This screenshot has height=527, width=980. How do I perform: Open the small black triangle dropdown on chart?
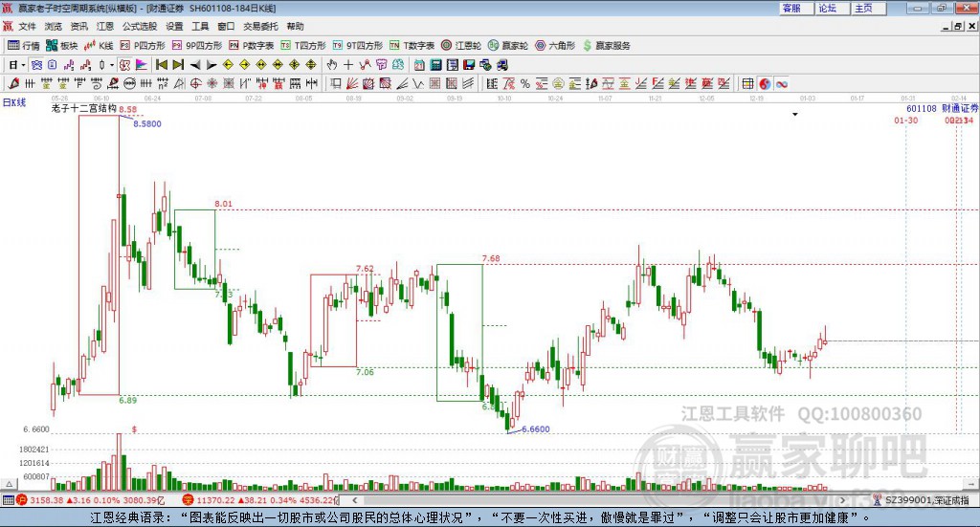coord(795,114)
